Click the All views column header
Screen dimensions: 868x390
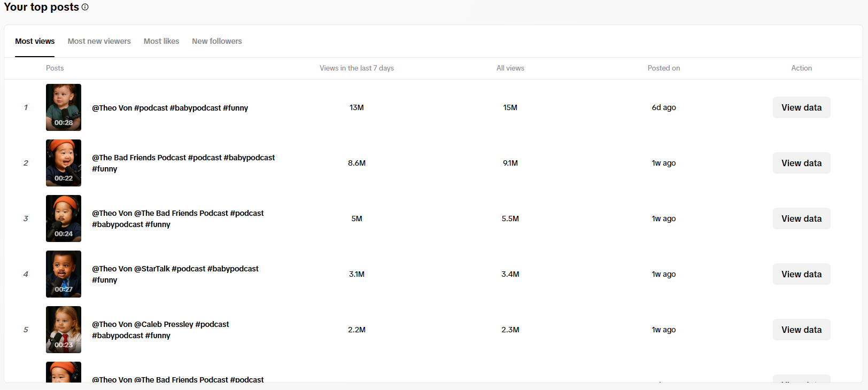[x=510, y=68]
